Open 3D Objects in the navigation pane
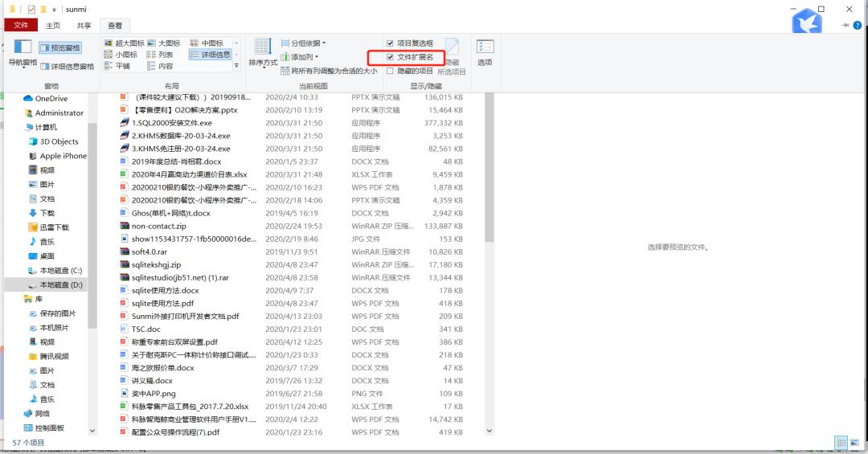This screenshot has width=868, height=454. [54, 141]
